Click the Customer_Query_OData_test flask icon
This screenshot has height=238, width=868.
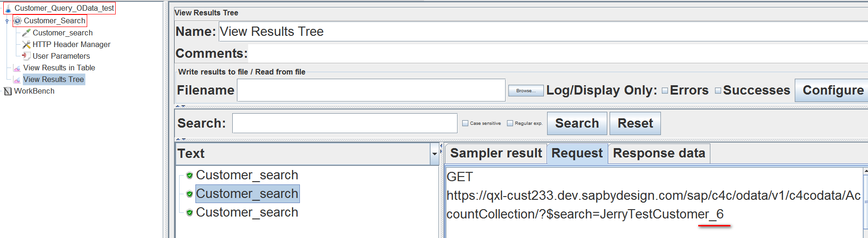(x=8, y=8)
